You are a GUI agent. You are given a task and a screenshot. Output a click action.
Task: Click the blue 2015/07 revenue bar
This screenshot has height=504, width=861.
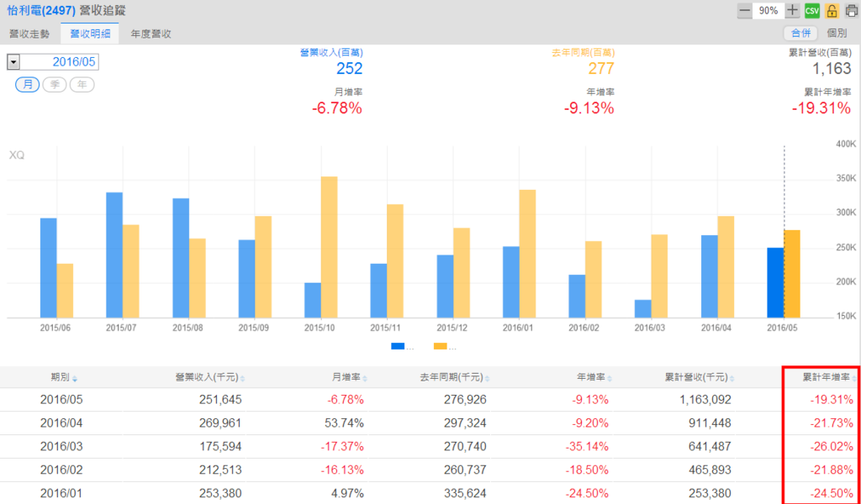[114, 255]
